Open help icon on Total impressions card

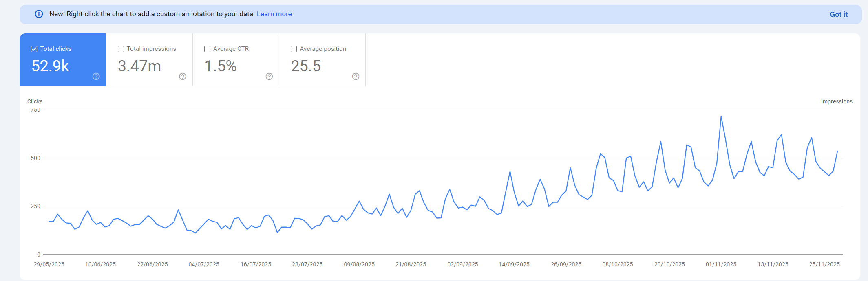[x=183, y=77]
